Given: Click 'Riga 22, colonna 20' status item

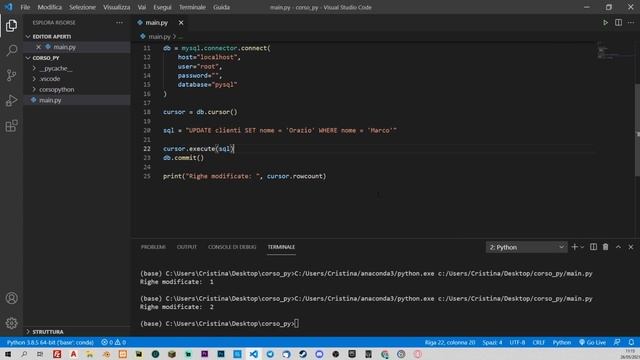Looking at the screenshot, I should 450,342.
